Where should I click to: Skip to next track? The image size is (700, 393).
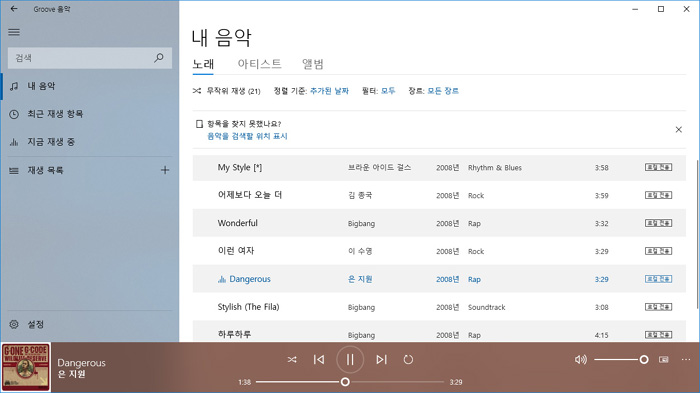coord(381,360)
